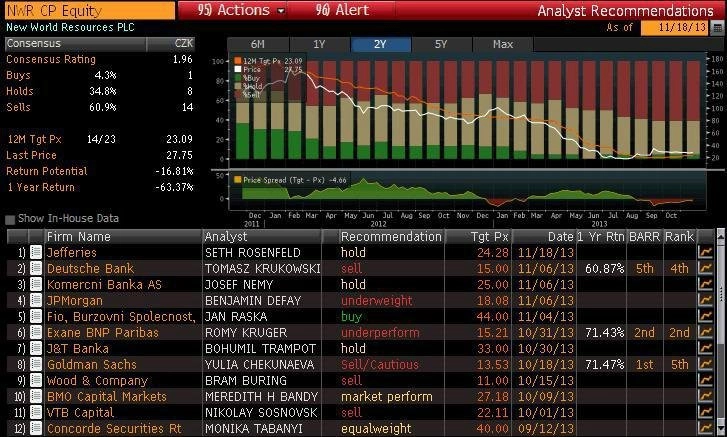Image resolution: width=727 pixels, height=437 pixels.
Task: Show chart icon for JPMorgan row
Action: 705,300
